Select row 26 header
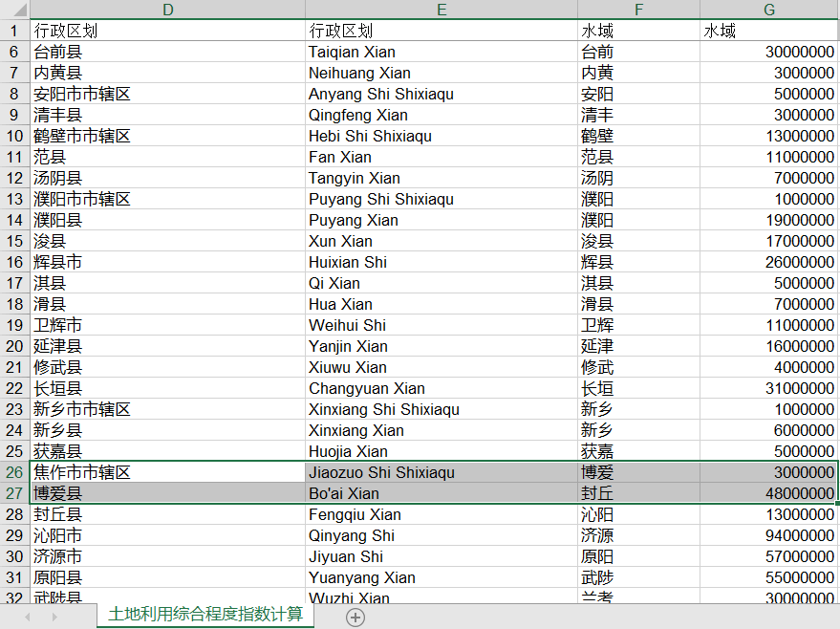Viewport: 840px width, 629px height. pyautogui.click(x=14, y=472)
